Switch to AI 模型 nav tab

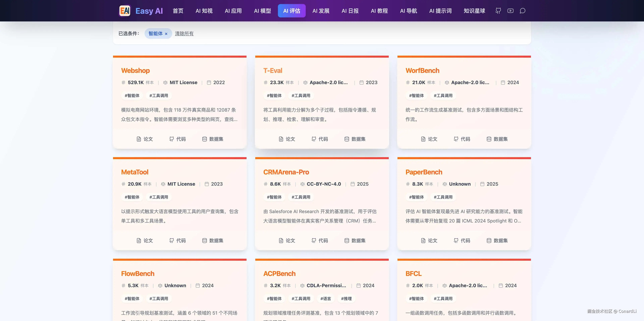click(x=262, y=11)
